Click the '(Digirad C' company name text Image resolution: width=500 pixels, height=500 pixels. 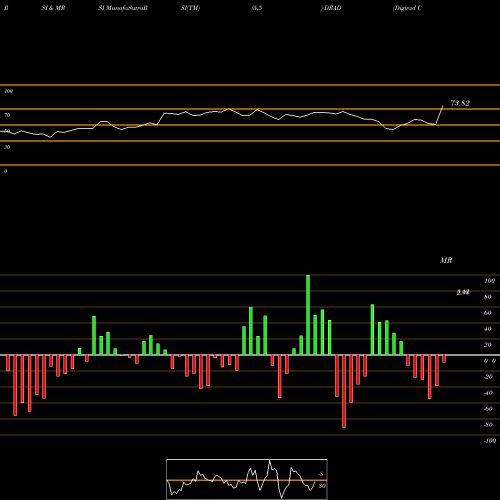coord(407,8)
